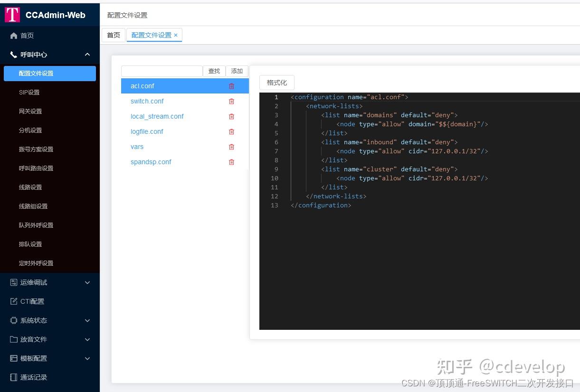Viewport: 580px width, 392px height.
Task: Click the 运维调试 sidebar icon
Action: [x=13, y=282]
